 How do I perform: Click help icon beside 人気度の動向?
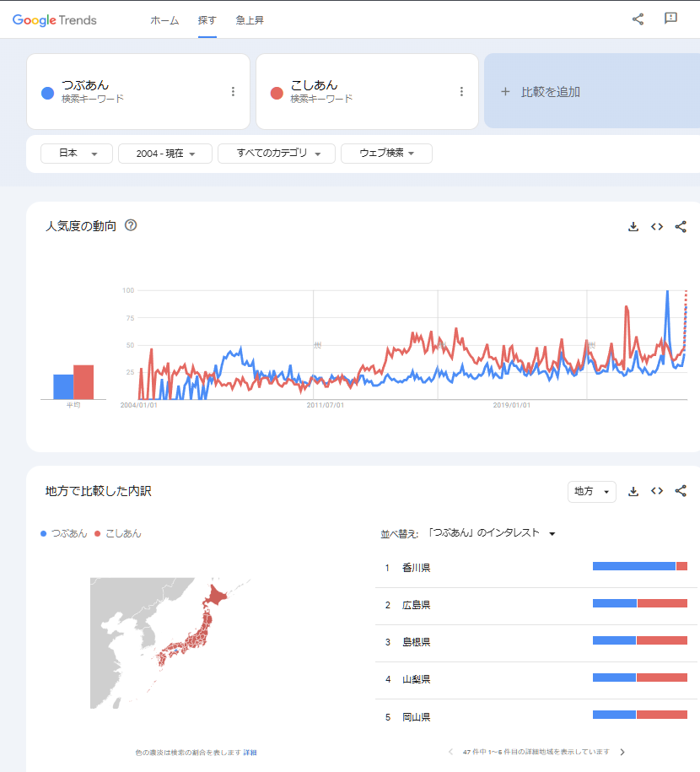tap(131, 225)
